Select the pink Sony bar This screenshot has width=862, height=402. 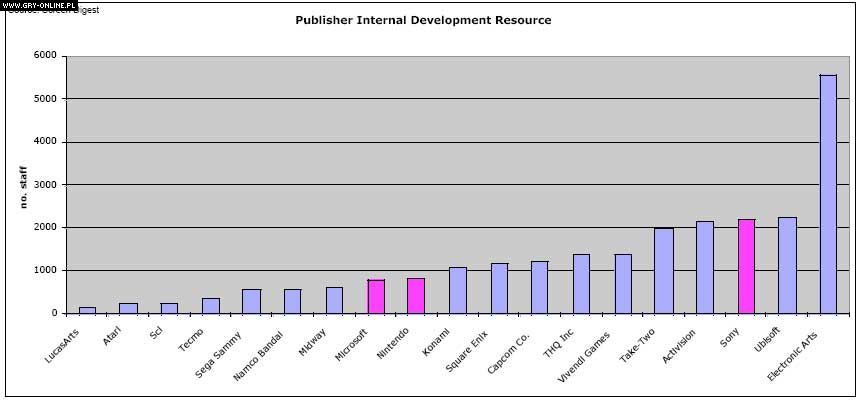(746, 266)
